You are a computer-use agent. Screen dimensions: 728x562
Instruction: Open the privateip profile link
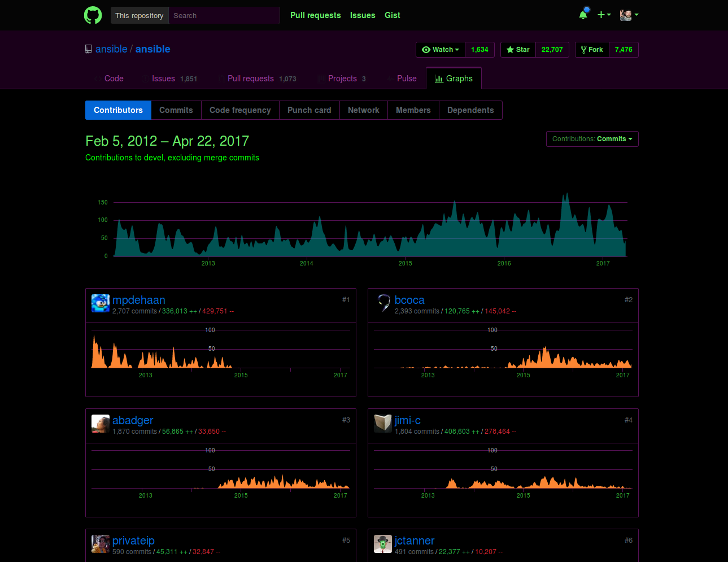pyautogui.click(x=133, y=541)
